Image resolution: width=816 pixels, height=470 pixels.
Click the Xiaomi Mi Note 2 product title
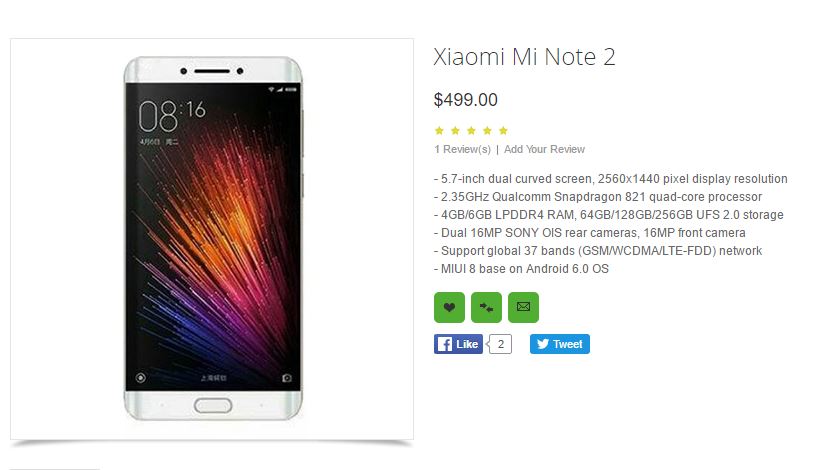[x=524, y=57]
